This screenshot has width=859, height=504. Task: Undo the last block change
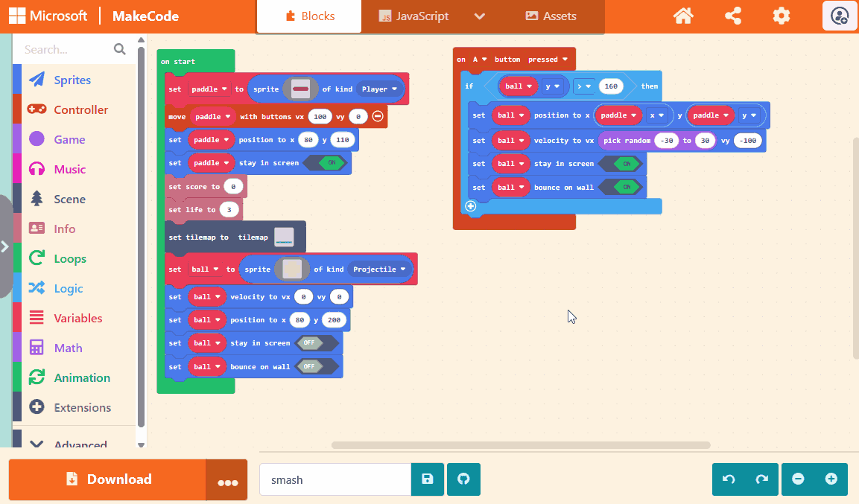(x=729, y=479)
